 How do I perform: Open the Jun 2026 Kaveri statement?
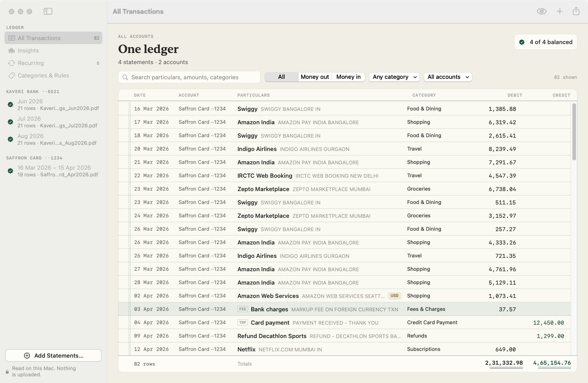click(53, 105)
